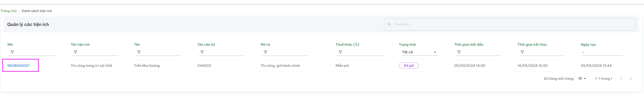
Task: Focus the Tìm kiếm search field
Action: pos(510,24)
